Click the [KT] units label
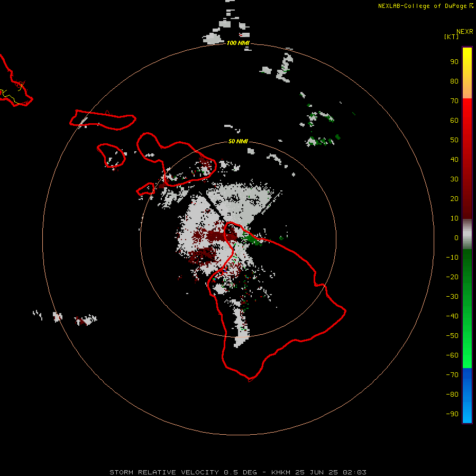The image size is (476, 476). (x=452, y=37)
